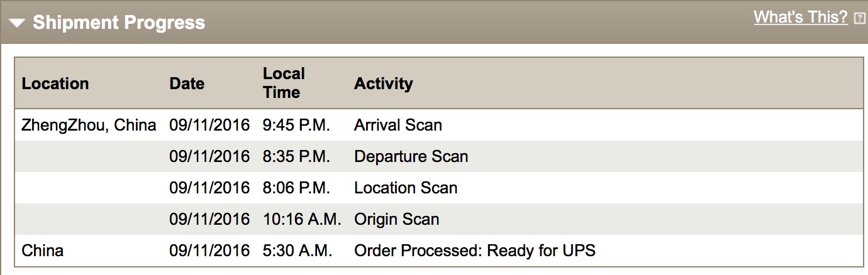This screenshot has width=868, height=275.
Task: Click the 5:30 A.M. time cell
Action: (x=297, y=251)
